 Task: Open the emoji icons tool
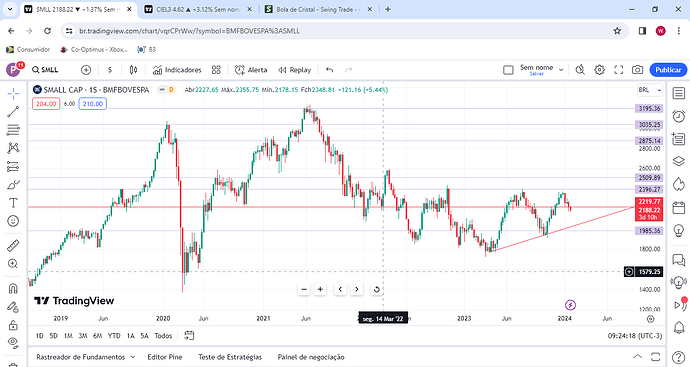coord(13,221)
